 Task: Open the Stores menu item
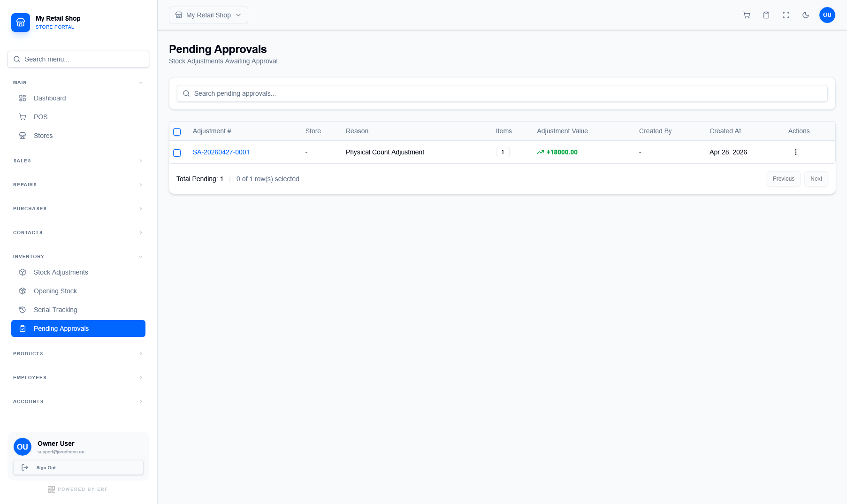pos(78,136)
